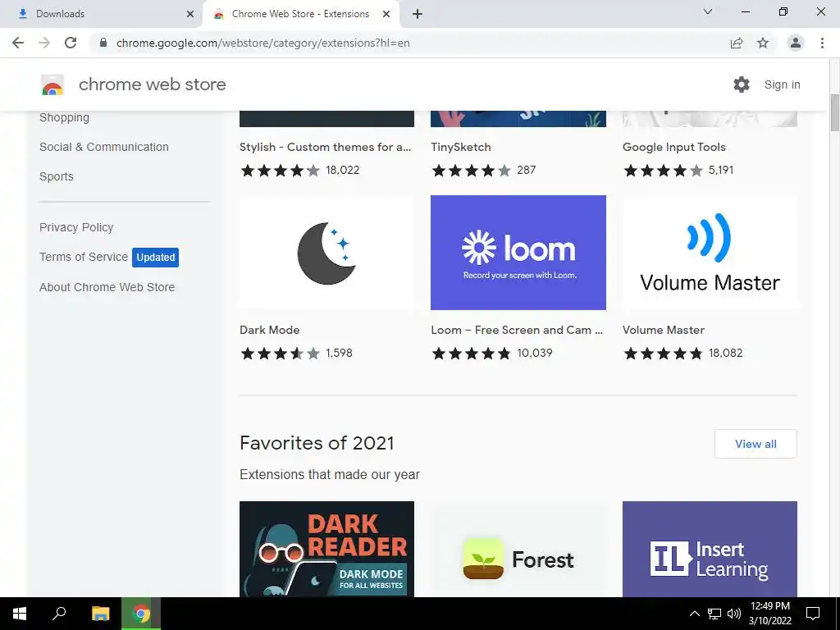Open the Shopping category
840x630 pixels.
(64, 117)
